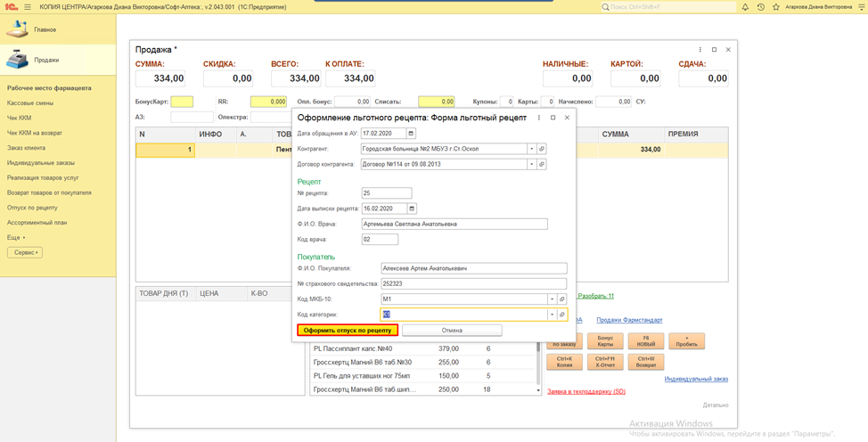Expand Код категории dropdown list

click(553, 315)
